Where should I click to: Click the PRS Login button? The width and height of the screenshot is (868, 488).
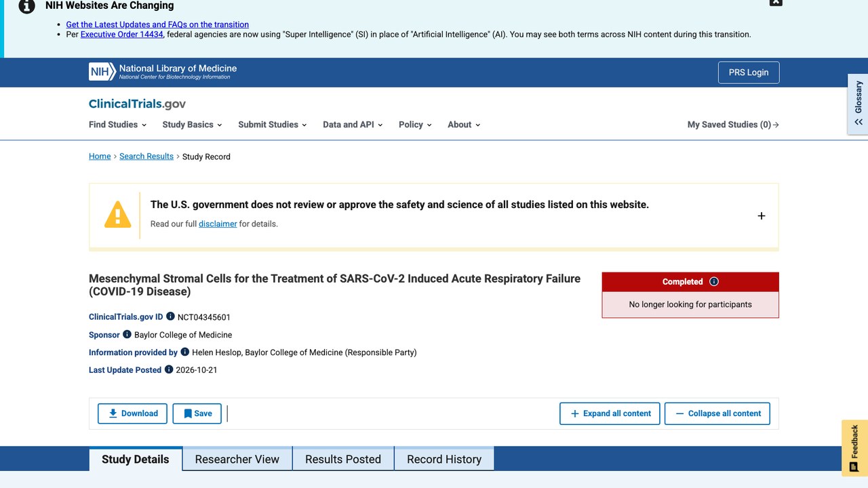click(749, 73)
